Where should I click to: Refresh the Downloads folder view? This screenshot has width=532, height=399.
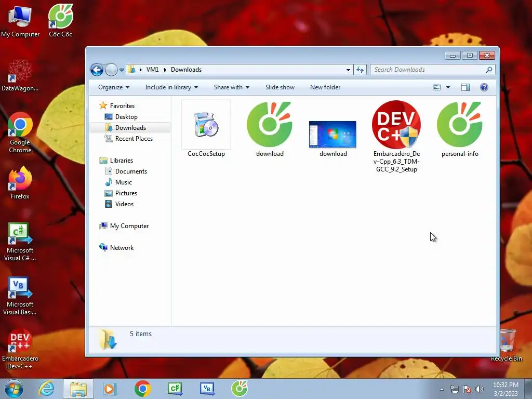coord(360,70)
